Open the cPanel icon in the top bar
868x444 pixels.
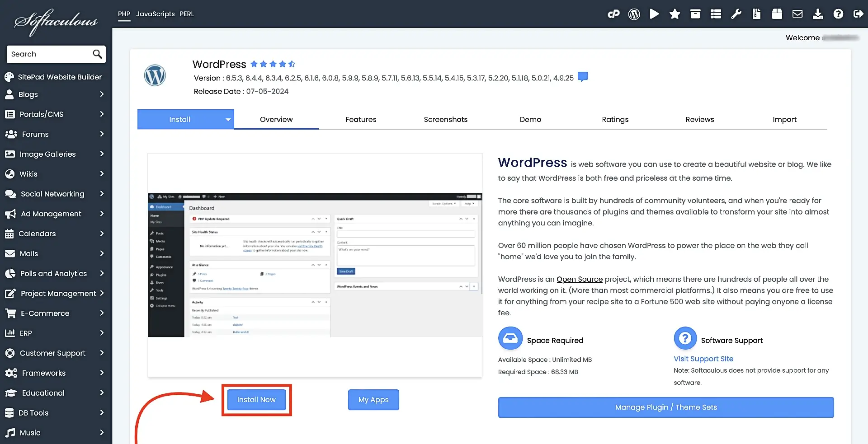[613, 14]
